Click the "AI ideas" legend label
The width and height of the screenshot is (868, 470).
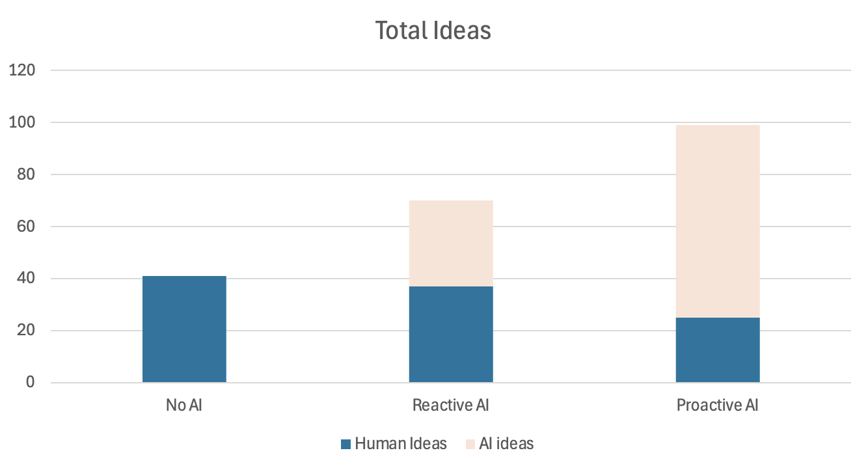pyautogui.click(x=506, y=444)
